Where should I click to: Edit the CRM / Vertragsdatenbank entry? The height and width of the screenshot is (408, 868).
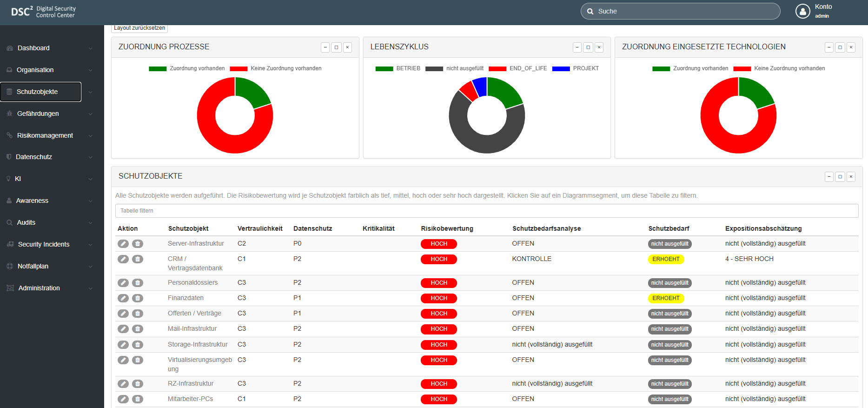pyautogui.click(x=123, y=259)
